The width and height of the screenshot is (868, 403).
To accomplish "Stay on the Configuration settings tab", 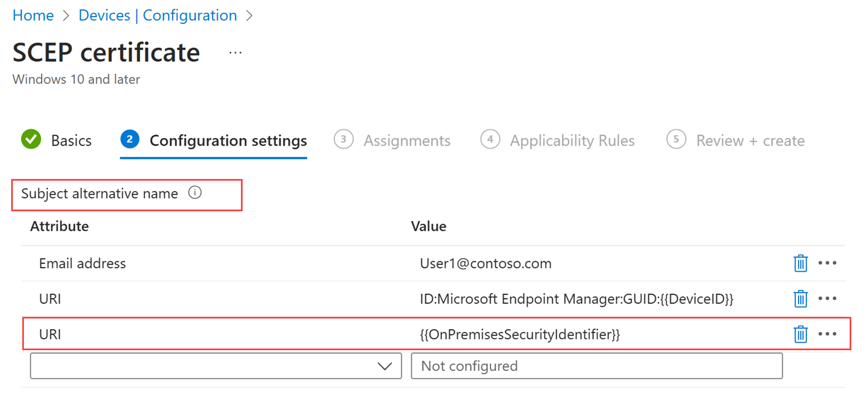I will point(228,140).
